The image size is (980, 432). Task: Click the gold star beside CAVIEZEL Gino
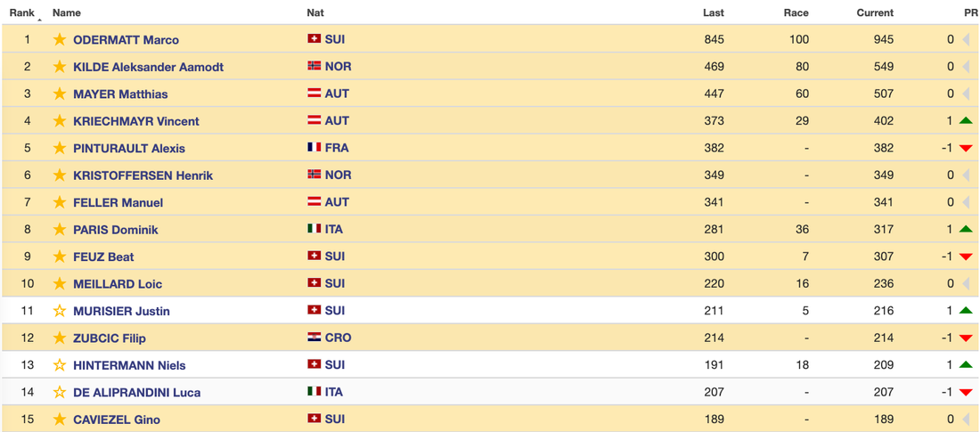coord(60,420)
